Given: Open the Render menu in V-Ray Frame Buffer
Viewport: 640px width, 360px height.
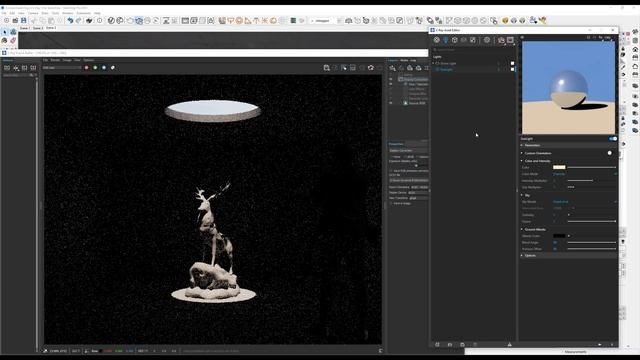Looking at the screenshot, I should point(55,60).
